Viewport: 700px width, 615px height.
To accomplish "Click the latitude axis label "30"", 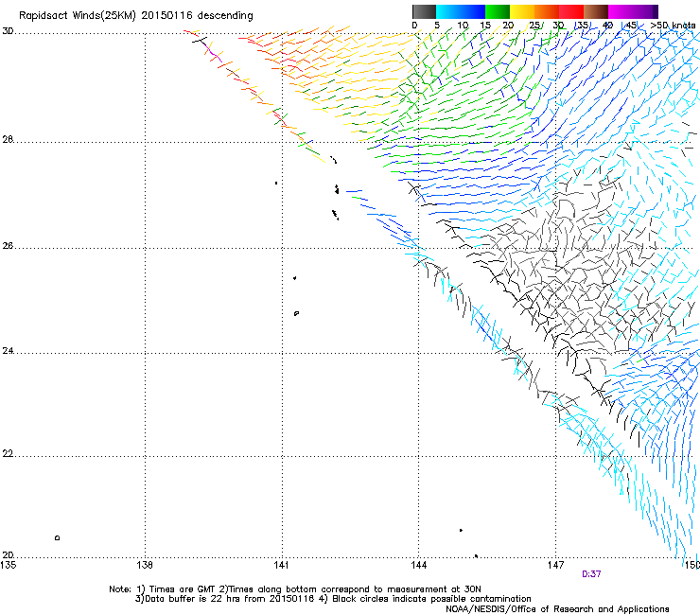I will tap(8, 31).
